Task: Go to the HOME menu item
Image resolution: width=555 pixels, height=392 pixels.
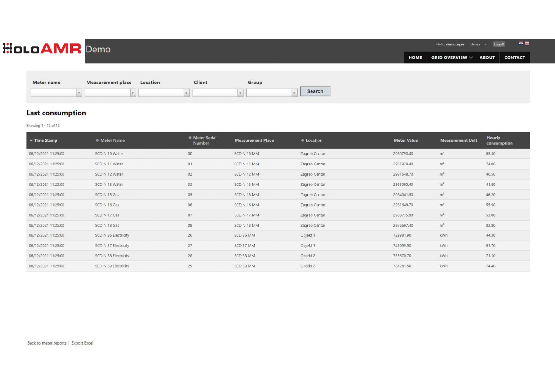Action: 415,58
